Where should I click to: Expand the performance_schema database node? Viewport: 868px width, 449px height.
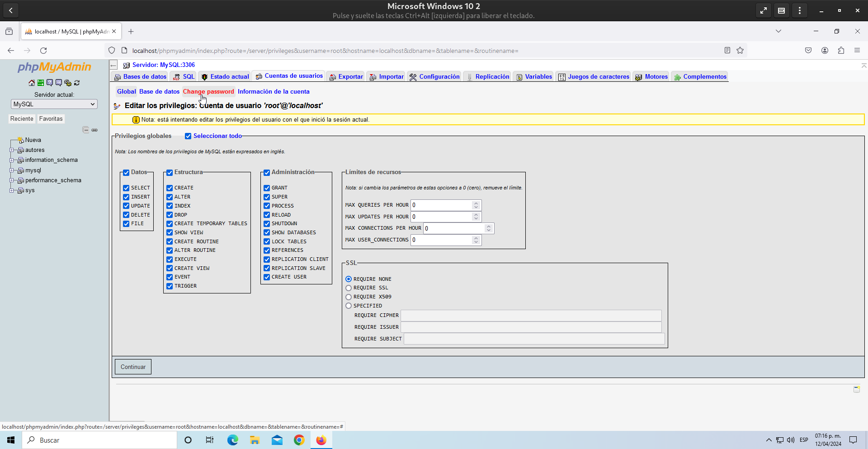click(12, 180)
